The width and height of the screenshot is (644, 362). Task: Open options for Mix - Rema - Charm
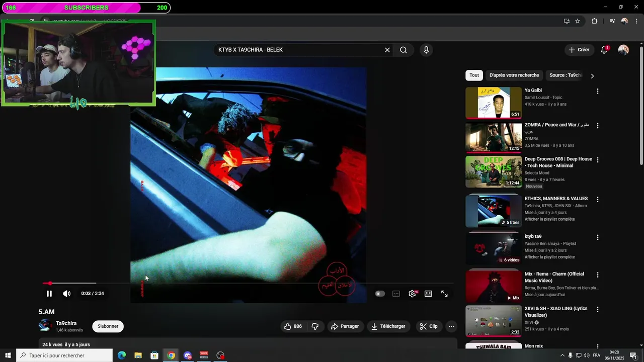point(598,275)
